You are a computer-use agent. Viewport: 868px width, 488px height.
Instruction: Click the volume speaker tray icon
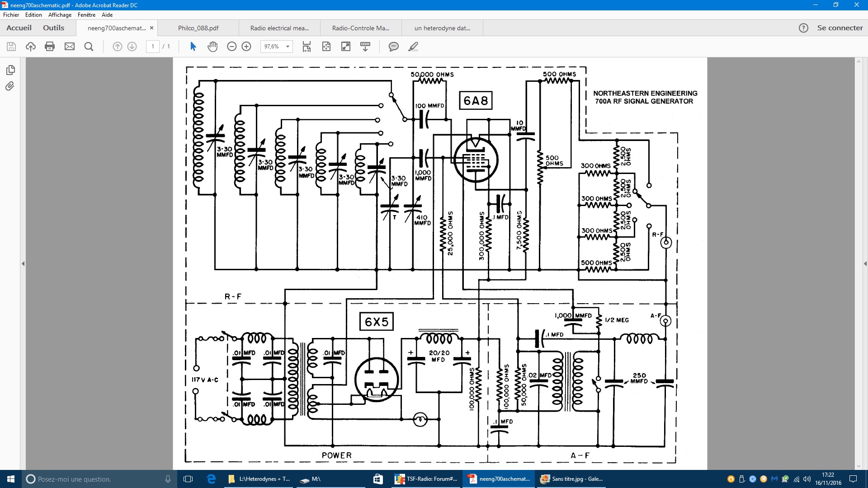(x=807, y=479)
